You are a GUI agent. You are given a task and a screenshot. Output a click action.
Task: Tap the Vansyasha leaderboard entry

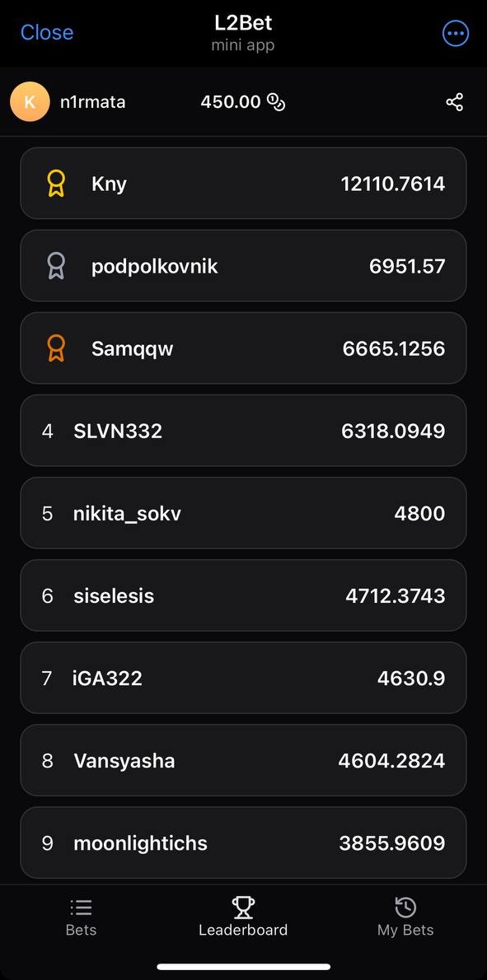(243, 761)
